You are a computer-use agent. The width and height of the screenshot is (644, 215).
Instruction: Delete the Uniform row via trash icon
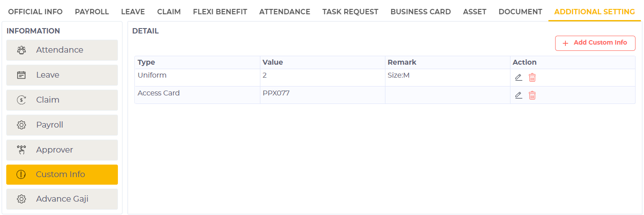(532, 78)
